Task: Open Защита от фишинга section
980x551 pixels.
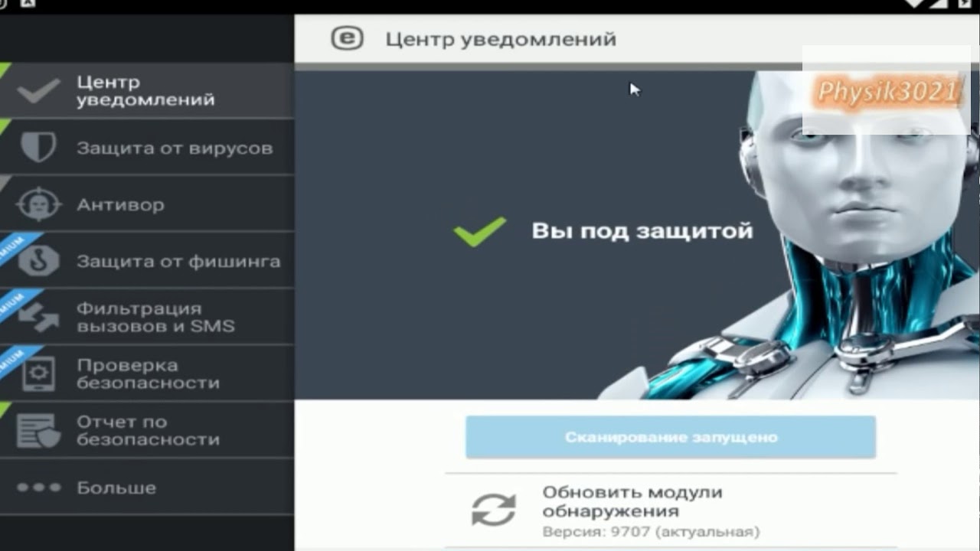Action: pos(146,261)
